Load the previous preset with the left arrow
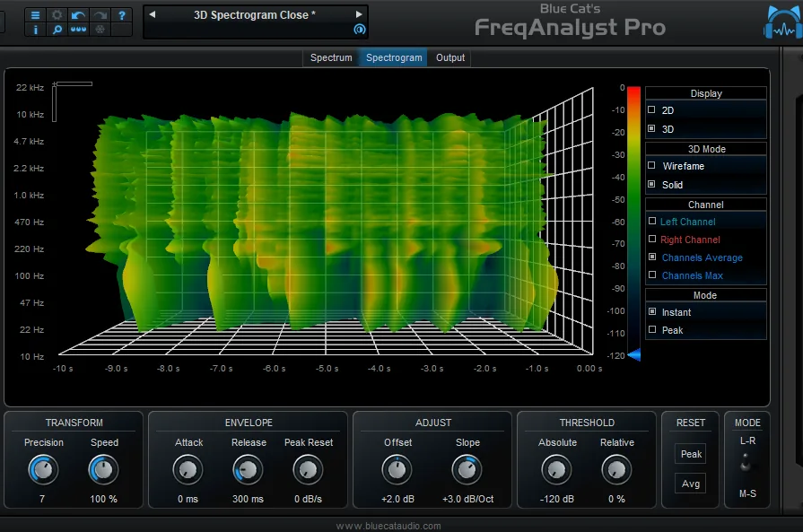This screenshot has height=532, width=803. (x=153, y=14)
